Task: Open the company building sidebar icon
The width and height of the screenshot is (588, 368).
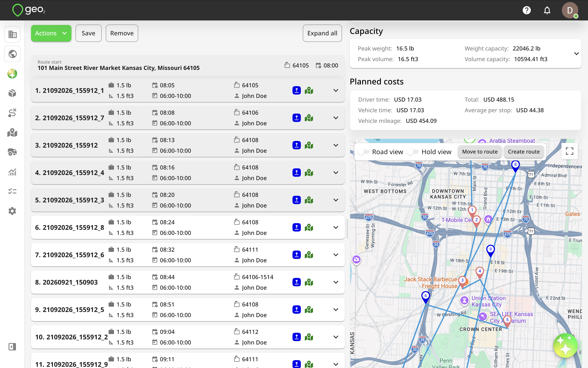Action: tap(12, 34)
